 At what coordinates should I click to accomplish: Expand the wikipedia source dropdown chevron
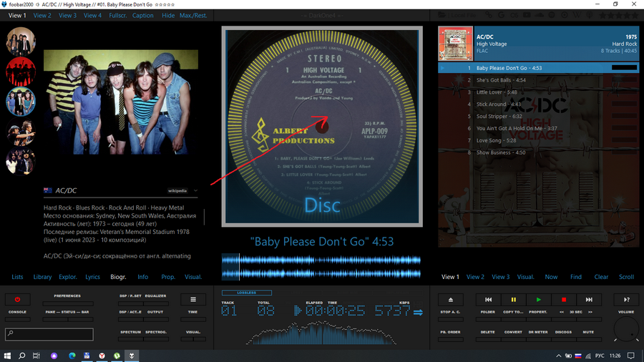point(195,190)
